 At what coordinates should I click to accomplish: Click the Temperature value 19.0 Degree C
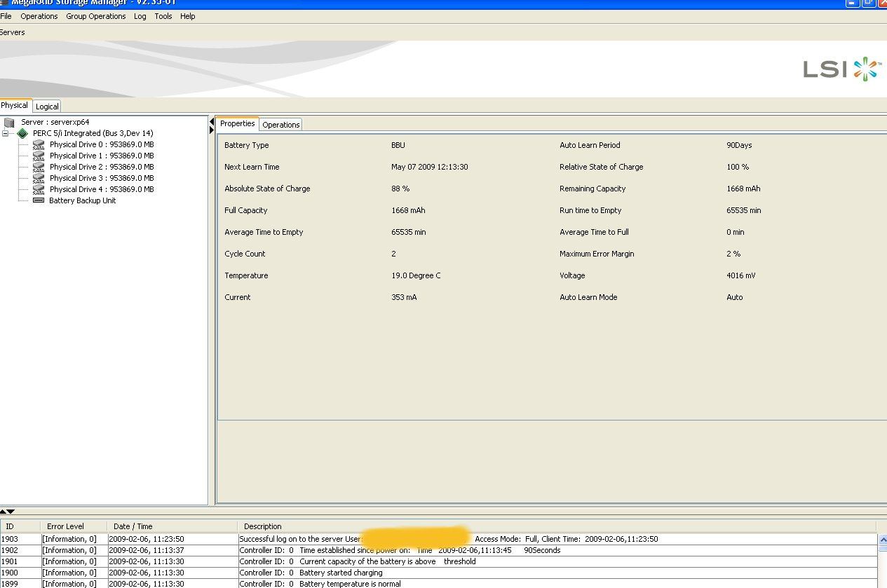pos(416,275)
